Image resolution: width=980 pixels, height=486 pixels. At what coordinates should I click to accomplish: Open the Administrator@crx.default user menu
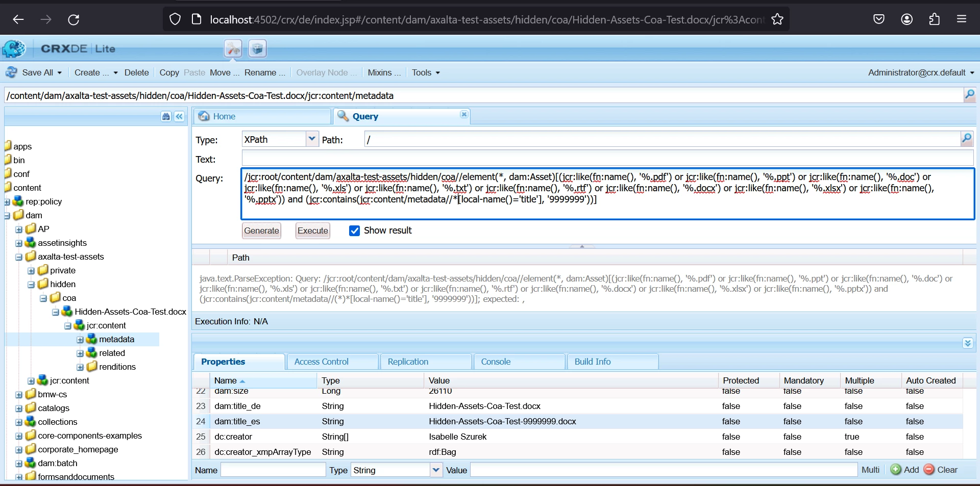click(921, 73)
